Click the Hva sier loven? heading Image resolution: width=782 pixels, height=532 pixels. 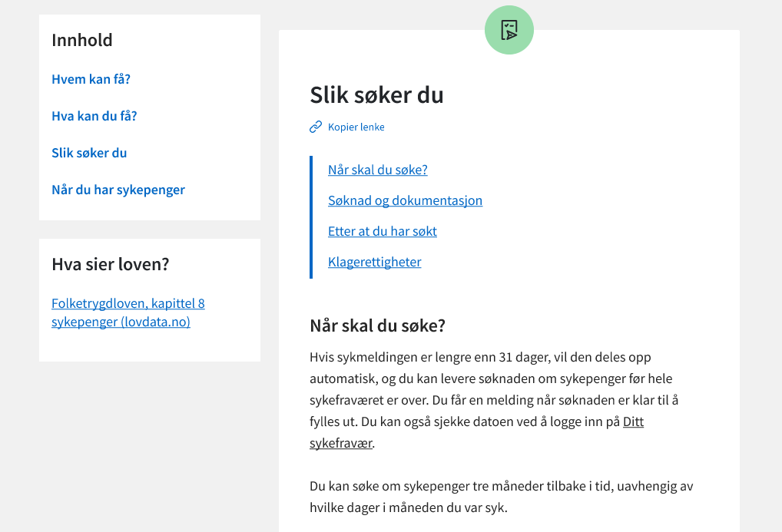(110, 264)
